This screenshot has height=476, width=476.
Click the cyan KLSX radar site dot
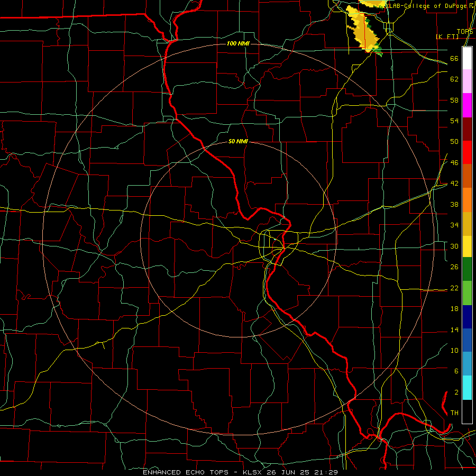tap(274, 240)
